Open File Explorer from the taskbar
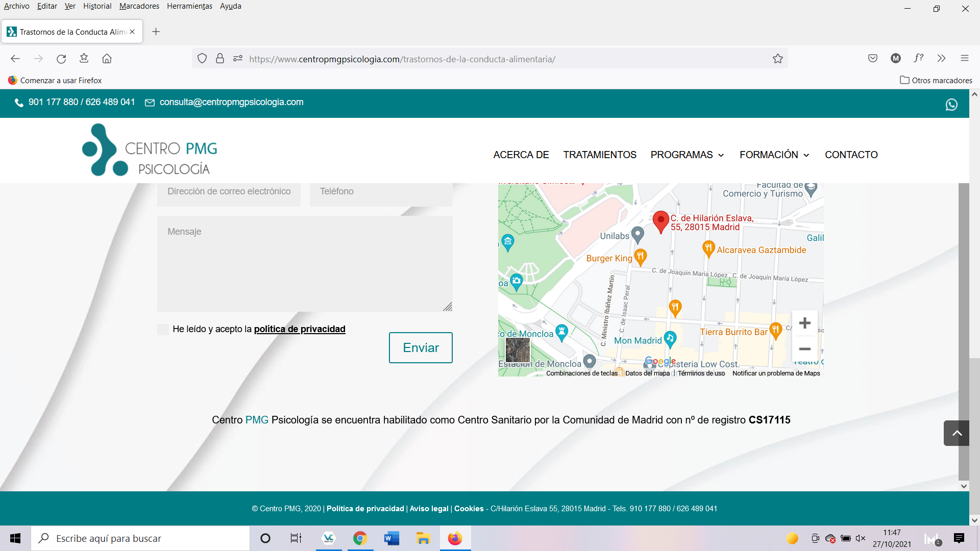Screen dimensions: 980x551 click(423, 538)
